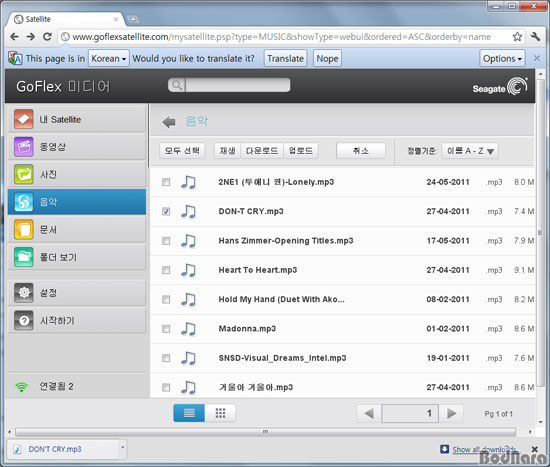Click the vertical page scrollbar
The width and height of the screenshot is (550, 467).
[540, 232]
